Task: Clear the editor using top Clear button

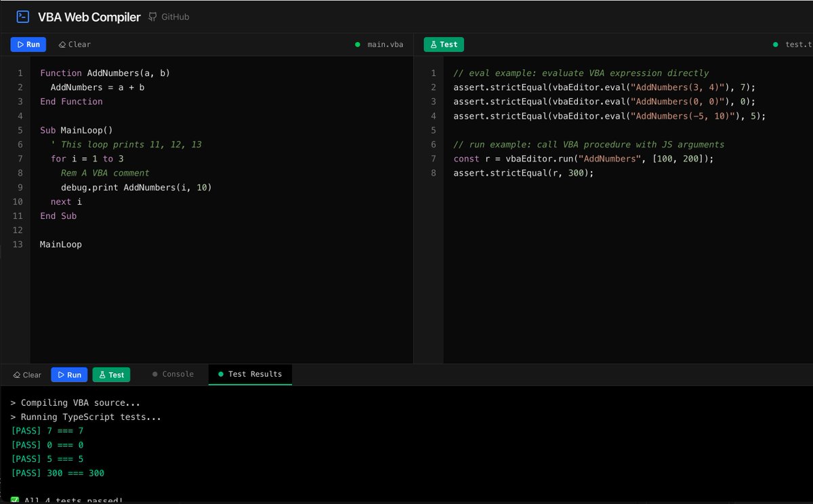Action: [x=75, y=45]
